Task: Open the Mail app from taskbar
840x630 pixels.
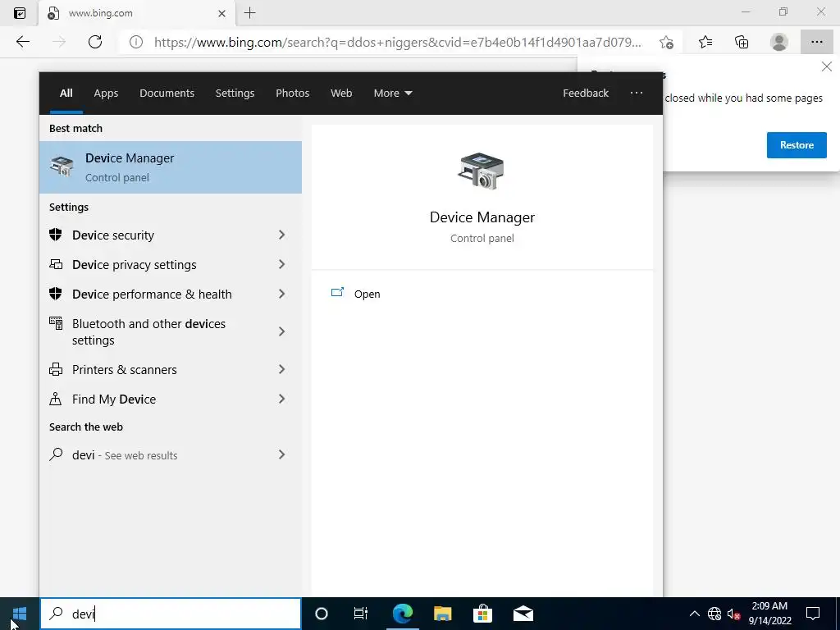Action: point(523,614)
